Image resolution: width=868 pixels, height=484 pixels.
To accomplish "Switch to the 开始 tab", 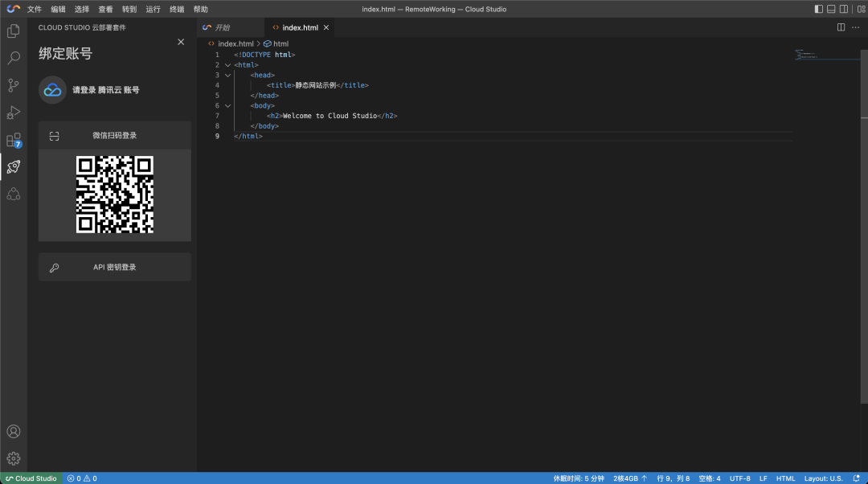I will [231, 27].
